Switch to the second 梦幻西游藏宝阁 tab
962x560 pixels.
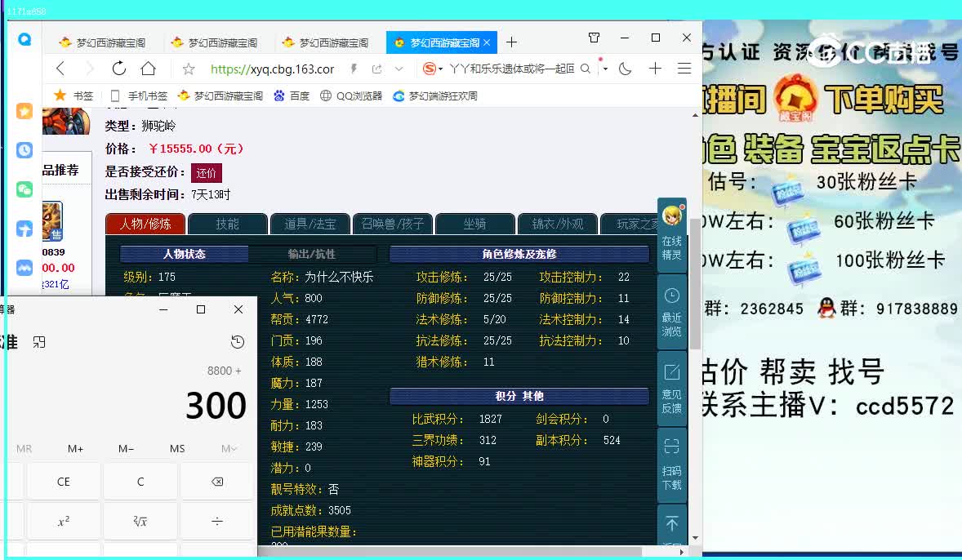click(x=215, y=42)
